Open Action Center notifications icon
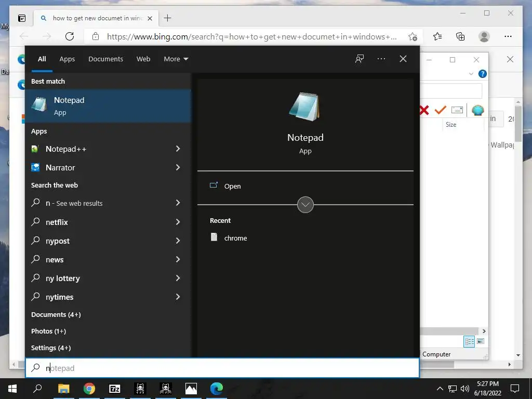The height and width of the screenshot is (399, 532). click(515, 389)
